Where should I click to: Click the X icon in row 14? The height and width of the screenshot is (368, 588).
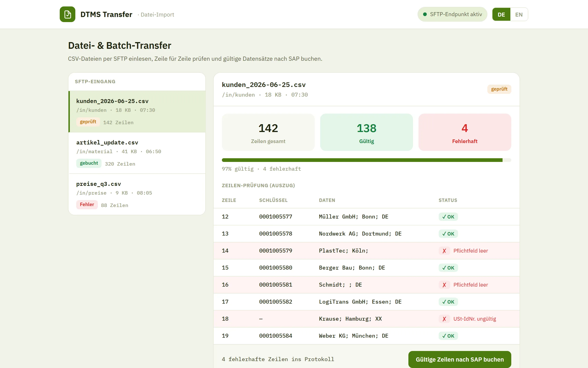coord(444,251)
